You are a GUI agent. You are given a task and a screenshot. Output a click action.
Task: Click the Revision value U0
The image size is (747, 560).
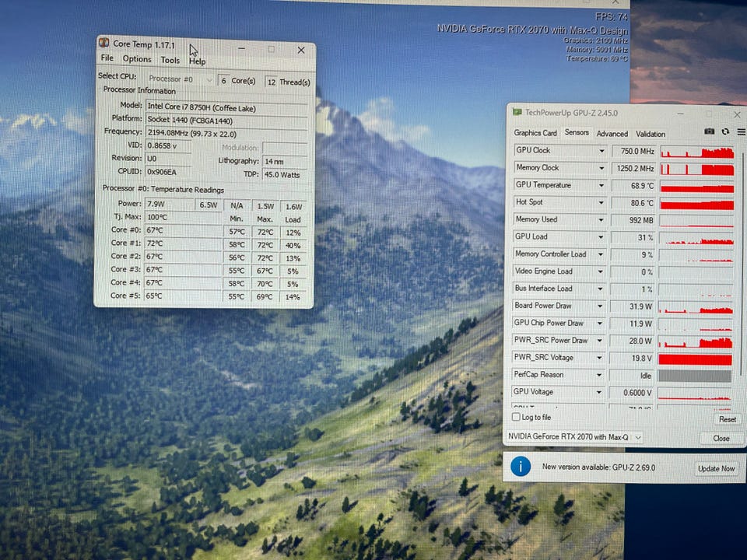[x=168, y=159]
